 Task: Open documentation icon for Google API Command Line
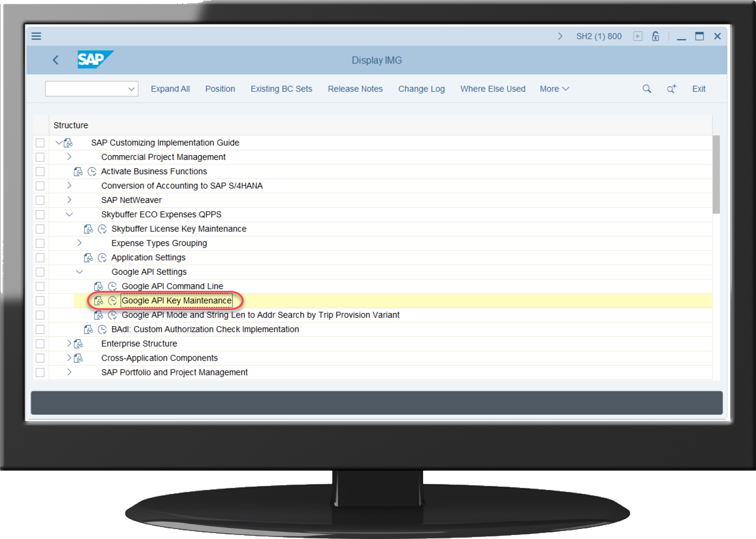pyautogui.click(x=98, y=286)
